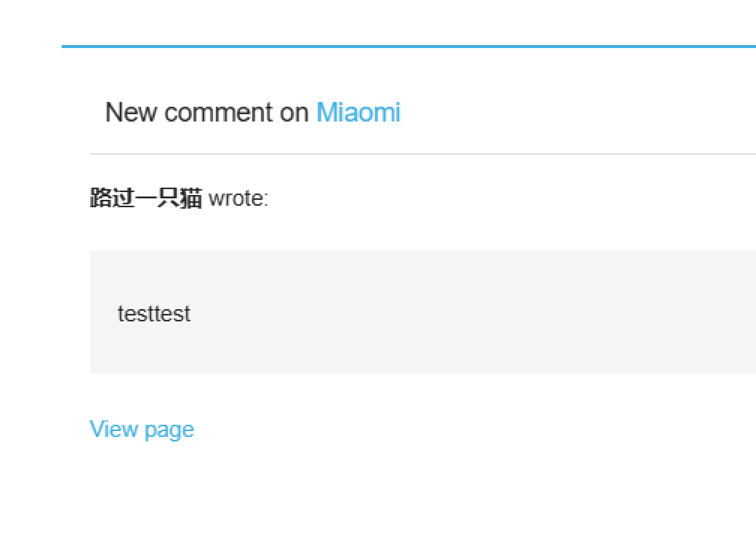The image size is (756, 533).
Task: Click the blue line at the top
Action: [x=406, y=47]
